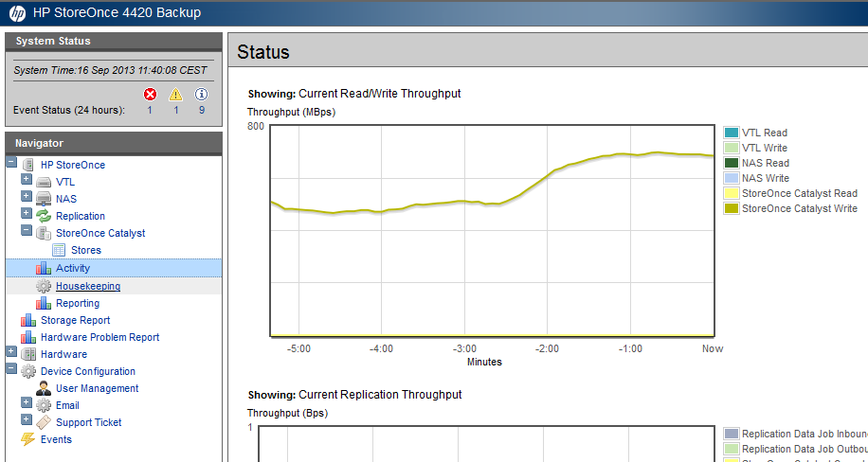Image resolution: width=868 pixels, height=462 pixels.
Task: Open the Reporting navigator link
Action: point(78,303)
